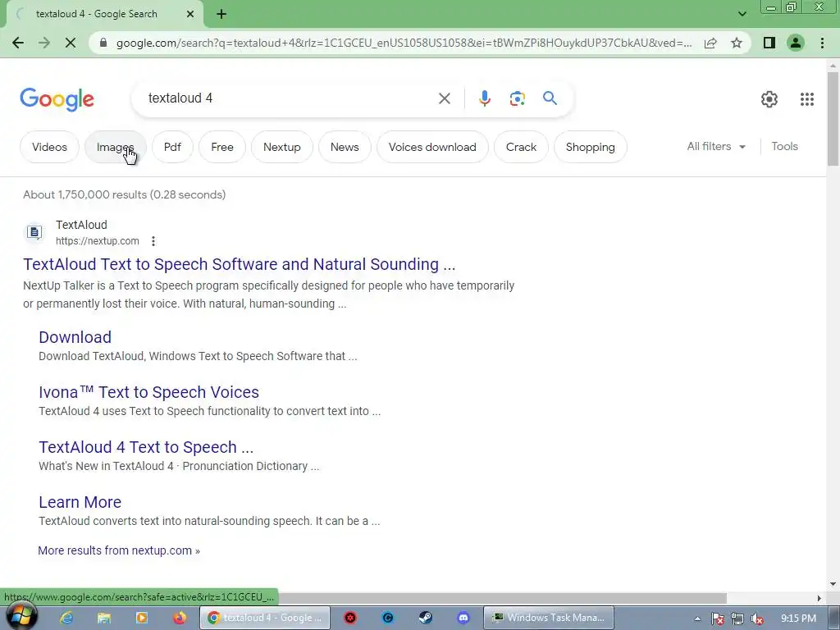Open the Learn More sitelink
The height and width of the screenshot is (630, 840).
click(x=80, y=502)
